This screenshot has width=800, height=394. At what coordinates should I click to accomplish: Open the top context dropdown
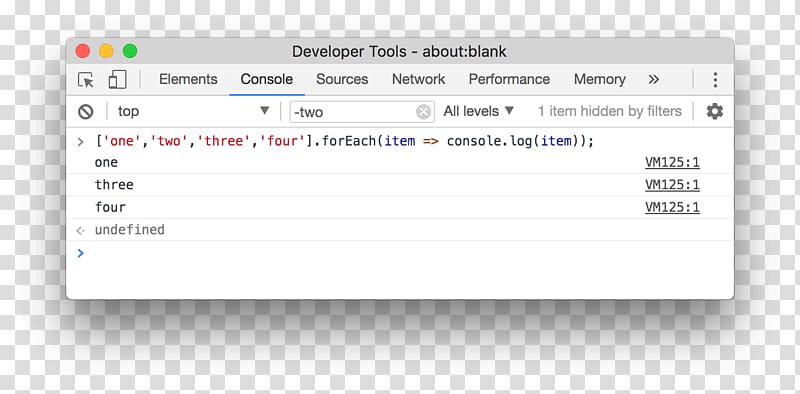[x=193, y=111]
